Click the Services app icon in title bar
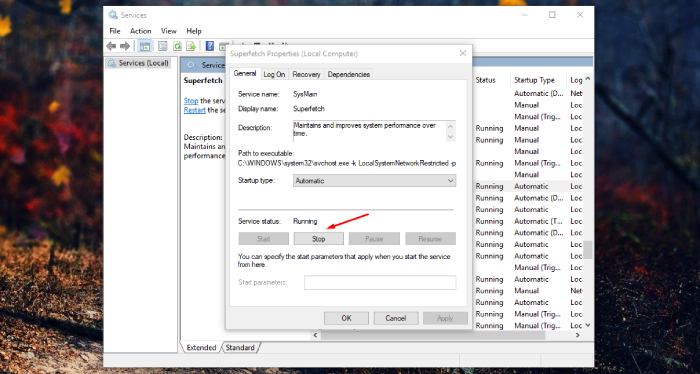Viewport: 700px width, 374px height. [x=112, y=15]
